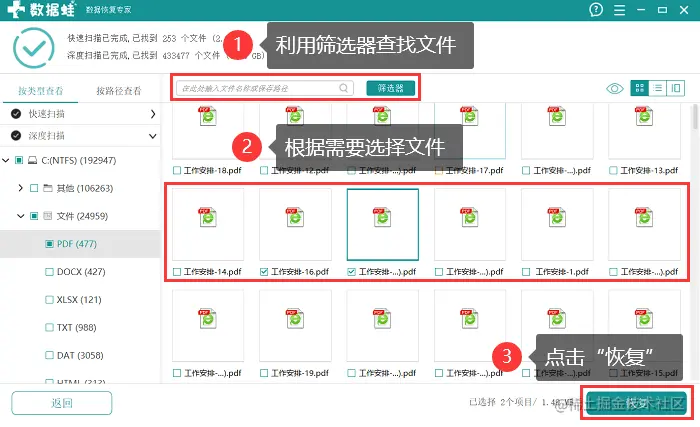Image resolution: width=700 pixels, height=427 pixels.
Task: Click file name 工作安排-1.pdf
Action: pos(562,272)
